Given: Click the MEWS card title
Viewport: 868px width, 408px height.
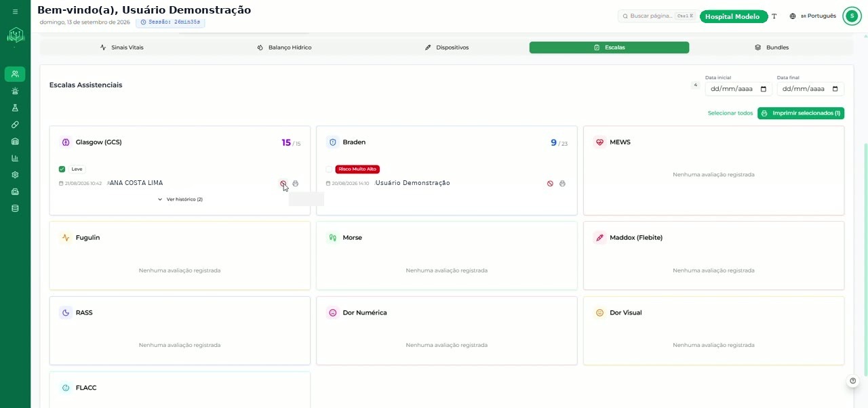Looking at the screenshot, I should (620, 142).
